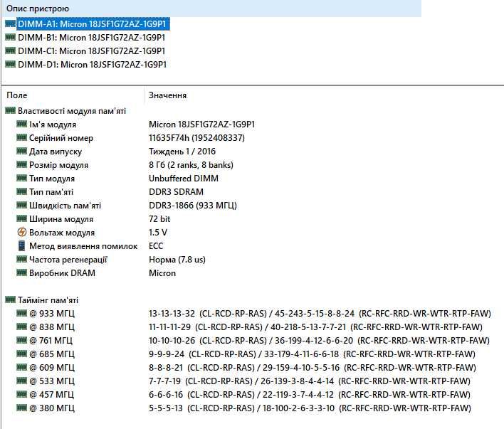Click memory chip icon beside DIMM-D1
Viewport: 504px width, 429px height.
point(10,64)
